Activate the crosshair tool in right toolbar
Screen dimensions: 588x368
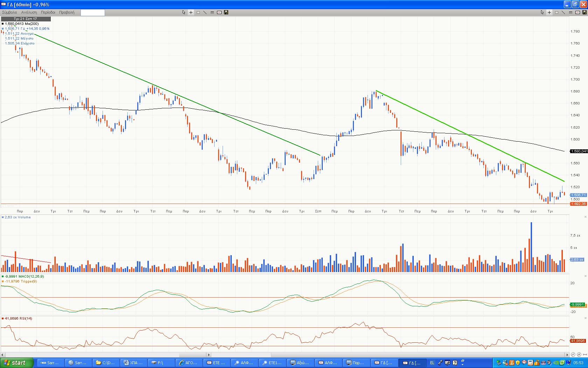coord(549,12)
